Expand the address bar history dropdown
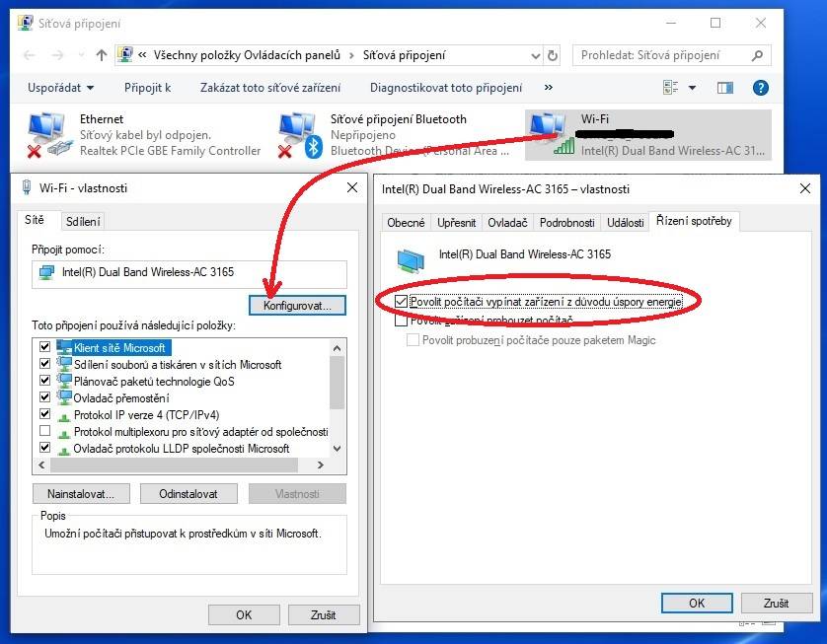The image size is (827, 644). pyautogui.click(x=535, y=55)
